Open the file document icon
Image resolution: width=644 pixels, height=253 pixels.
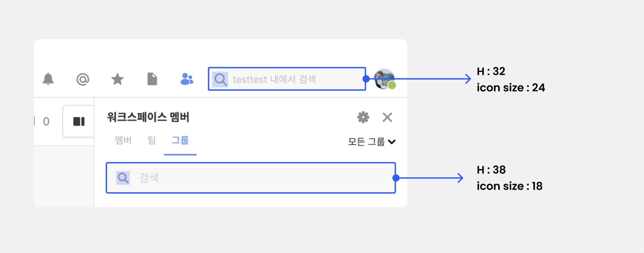(x=152, y=79)
